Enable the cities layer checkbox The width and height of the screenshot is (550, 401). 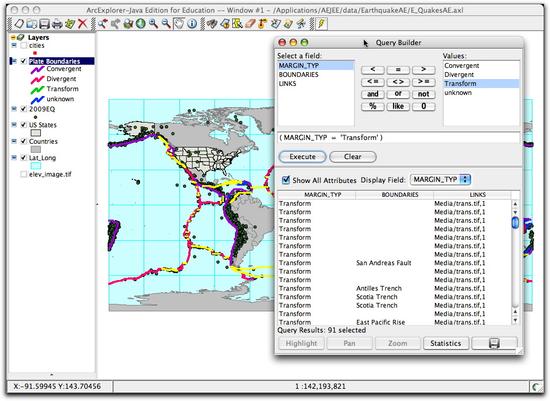pyautogui.click(x=24, y=46)
